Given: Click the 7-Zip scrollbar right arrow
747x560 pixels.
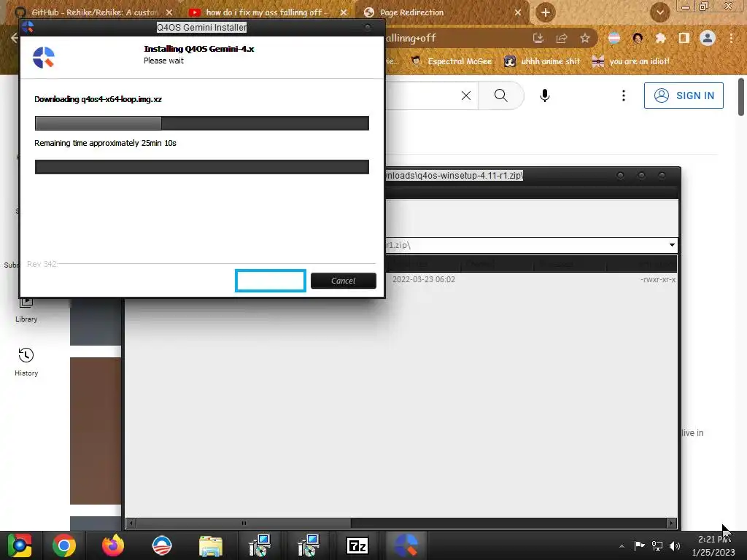Looking at the screenshot, I should pos(671,523).
